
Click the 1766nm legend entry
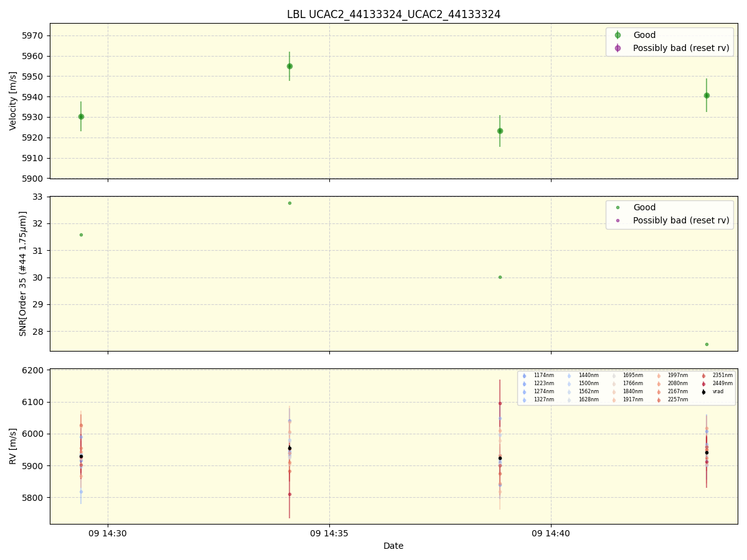633,384
